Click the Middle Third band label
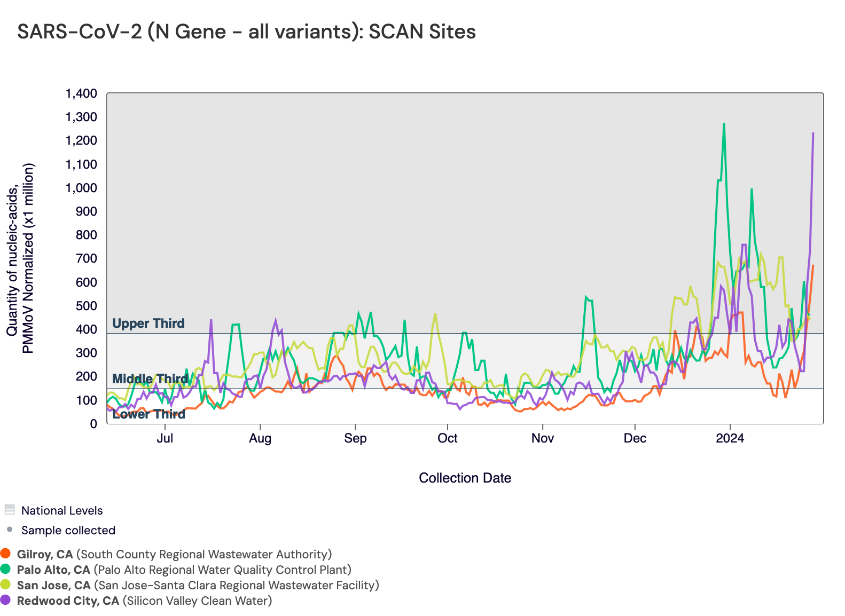 [x=150, y=379]
